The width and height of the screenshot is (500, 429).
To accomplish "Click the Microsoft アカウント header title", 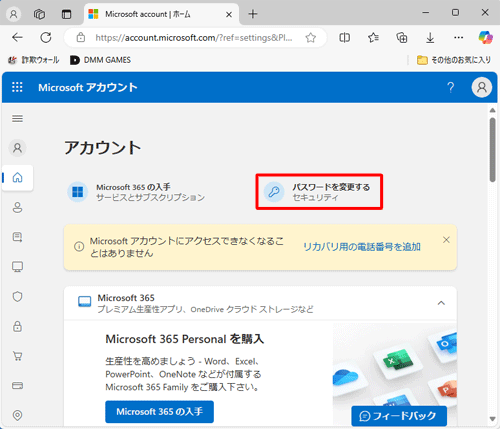I will point(88,87).
